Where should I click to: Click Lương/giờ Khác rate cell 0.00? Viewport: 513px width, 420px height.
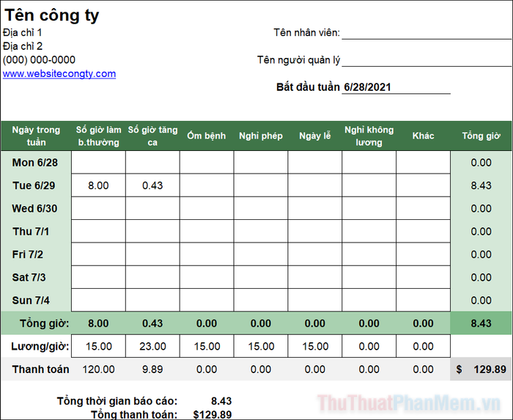pos(423,346)
